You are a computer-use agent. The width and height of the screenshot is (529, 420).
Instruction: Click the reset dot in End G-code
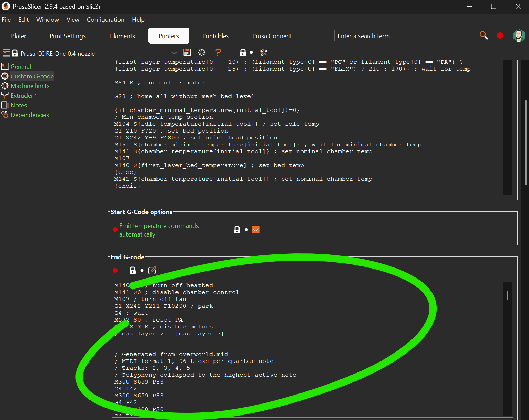pos(142,270)
